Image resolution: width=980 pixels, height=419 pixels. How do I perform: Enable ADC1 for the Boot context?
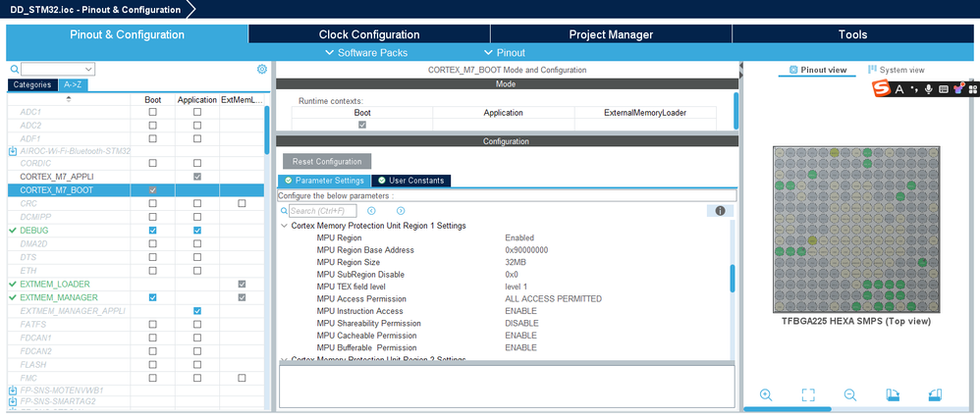(x=152, y=112)
